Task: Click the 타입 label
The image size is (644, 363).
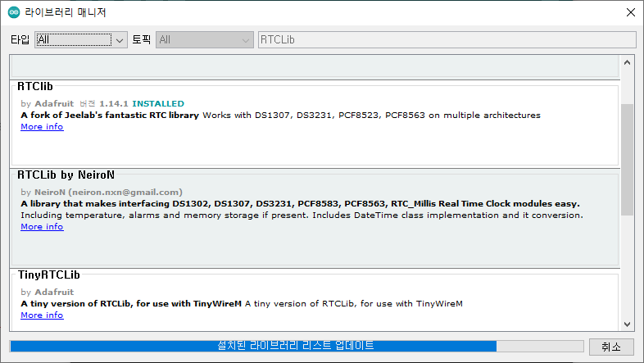Action: 20,40
